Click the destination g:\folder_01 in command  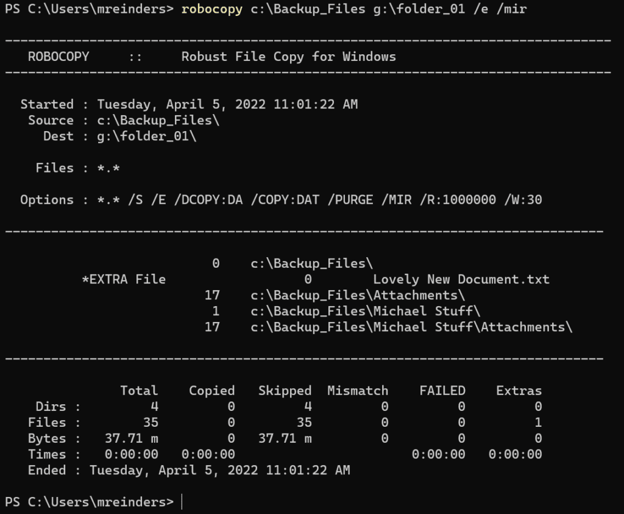click(x=419, y=9)
